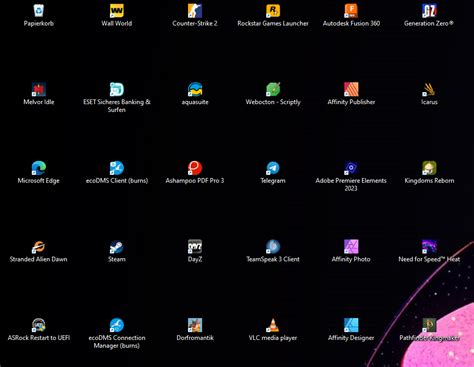Click the ASRock Restart to UEFI icon
This screenshot has height=367, width=474.
39,325
